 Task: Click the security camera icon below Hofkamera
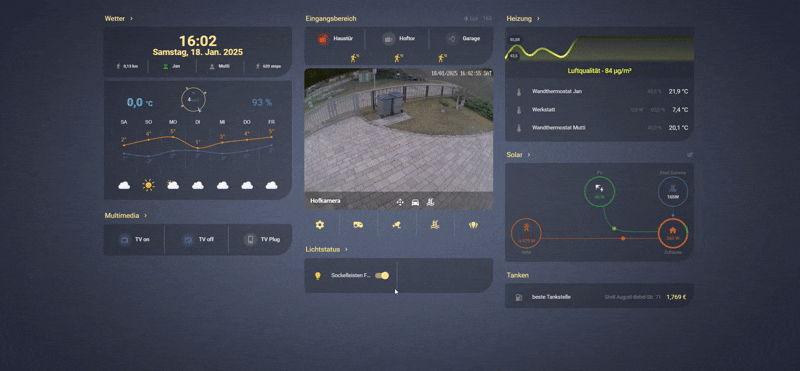[x=396, y=225]
